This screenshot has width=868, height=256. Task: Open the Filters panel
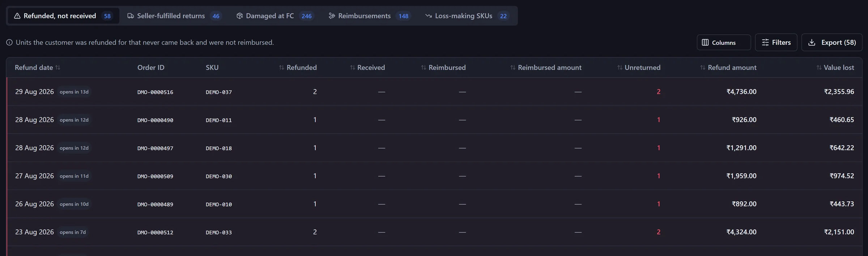pyautogui.click(x=776, y=43)
